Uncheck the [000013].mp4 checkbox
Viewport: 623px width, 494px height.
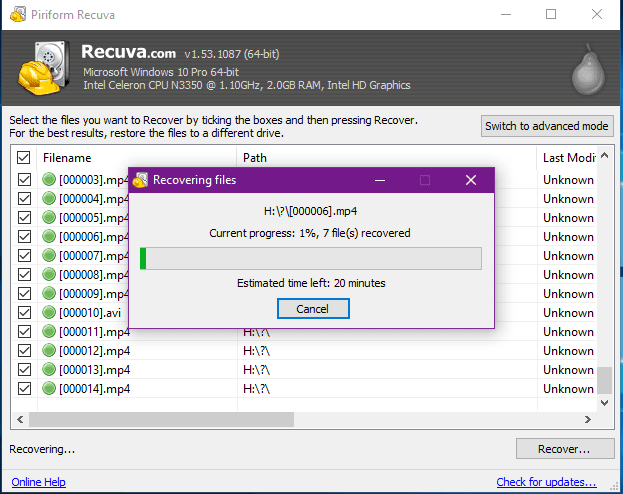pos(24,370)
